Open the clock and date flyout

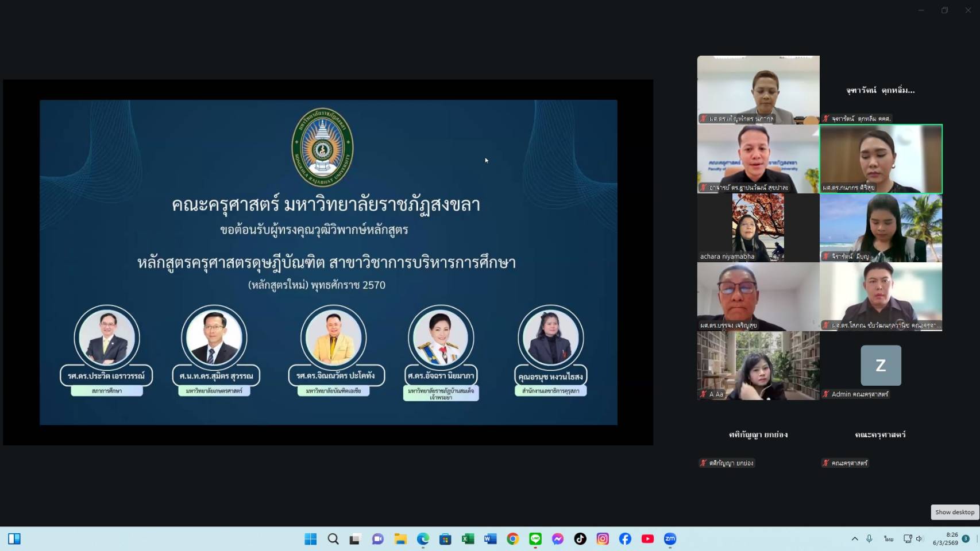[x=945, y=539]
